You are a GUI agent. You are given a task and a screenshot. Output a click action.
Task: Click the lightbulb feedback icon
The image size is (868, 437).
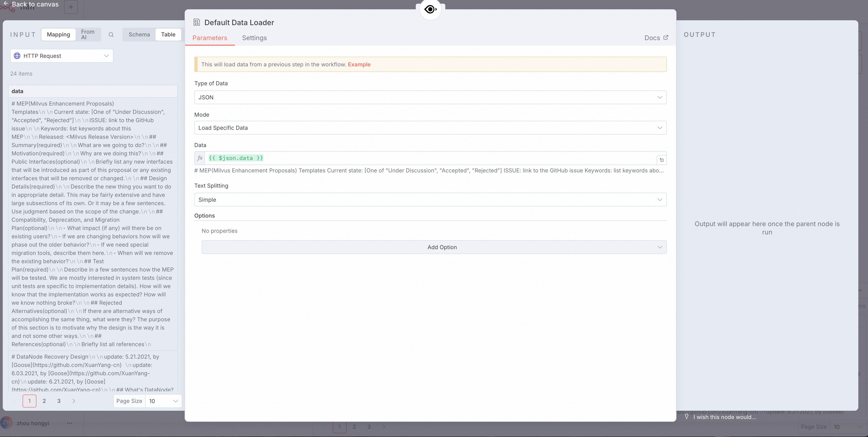coord(686,417)
